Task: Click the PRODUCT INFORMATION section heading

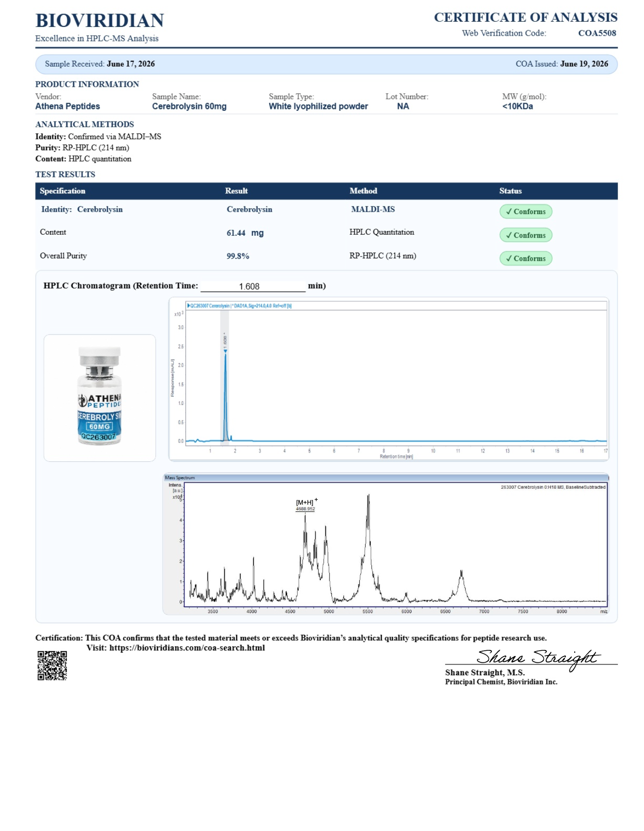Action: click(87, 84)
